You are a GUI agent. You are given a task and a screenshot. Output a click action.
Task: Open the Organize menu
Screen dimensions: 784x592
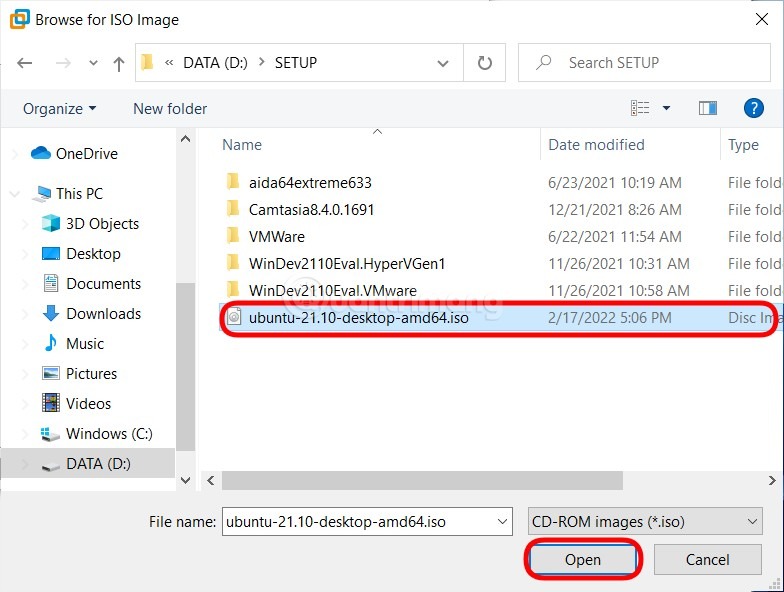point(60,108)
